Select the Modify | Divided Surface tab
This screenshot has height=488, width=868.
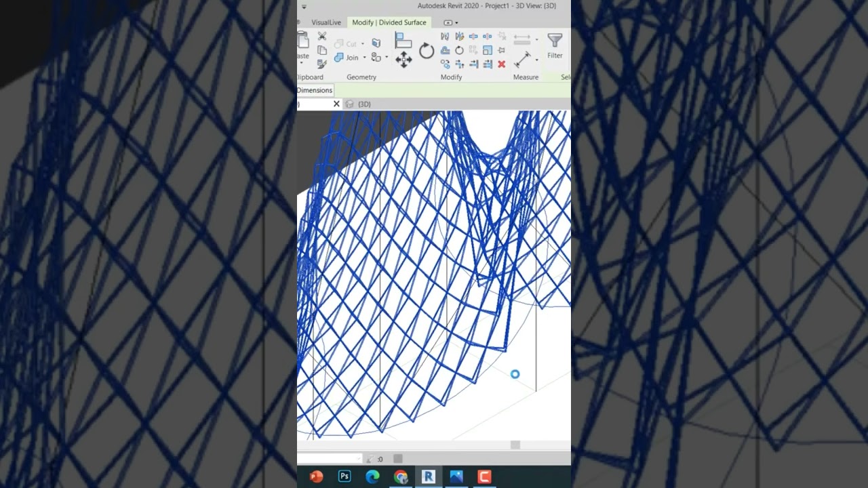click(x=389, y=22)
